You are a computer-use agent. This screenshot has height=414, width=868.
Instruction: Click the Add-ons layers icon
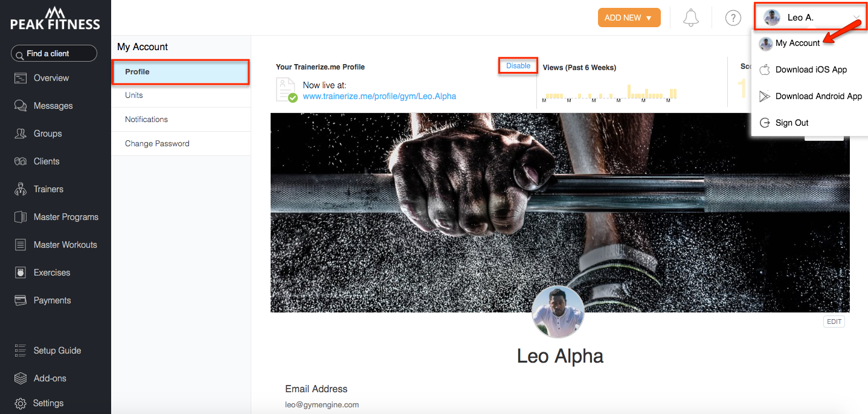(21, 378)
